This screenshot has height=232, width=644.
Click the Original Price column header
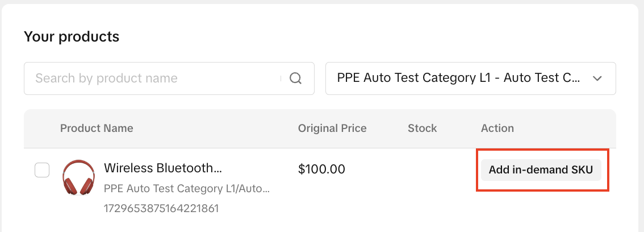coord(332,128)
